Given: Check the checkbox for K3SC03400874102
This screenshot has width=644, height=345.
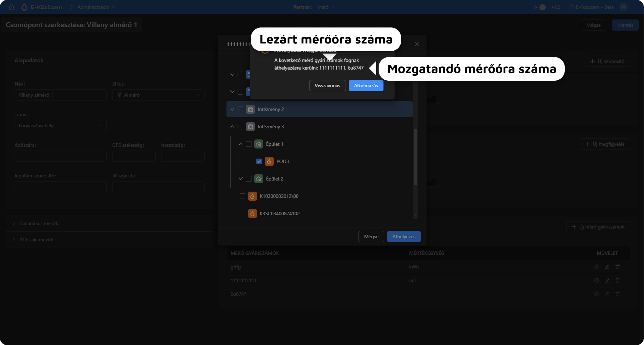Looking at the screenshot, I should coord(242,213).
